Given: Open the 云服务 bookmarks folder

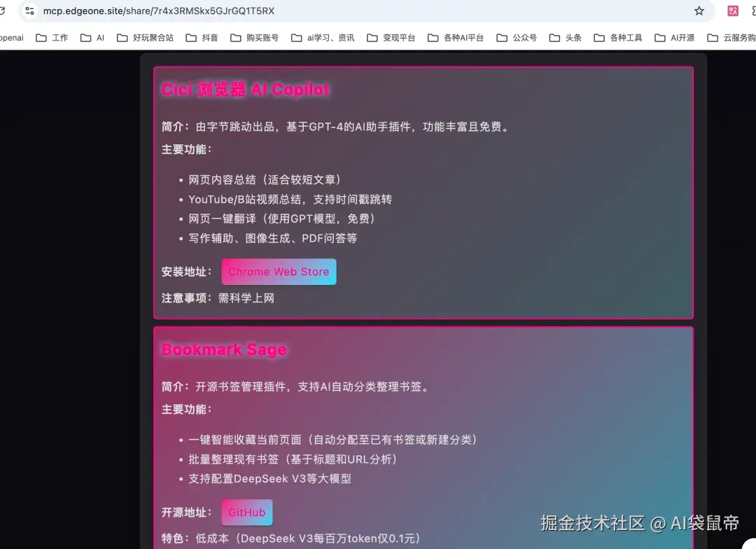Looking at the screenshot, I should click(731, 38).
